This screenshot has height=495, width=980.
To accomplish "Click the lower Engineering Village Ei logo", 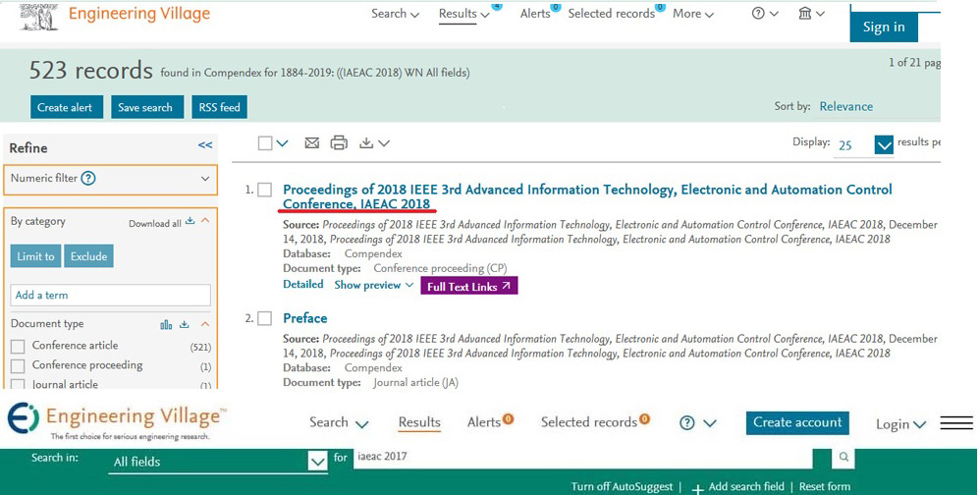I will [x=23, y=417].
